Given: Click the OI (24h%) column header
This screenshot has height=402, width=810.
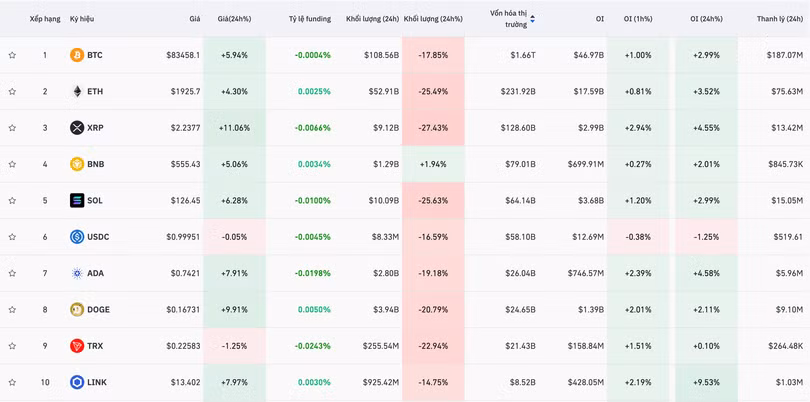Looking at the screenshot, I should [x=707, y=19].
